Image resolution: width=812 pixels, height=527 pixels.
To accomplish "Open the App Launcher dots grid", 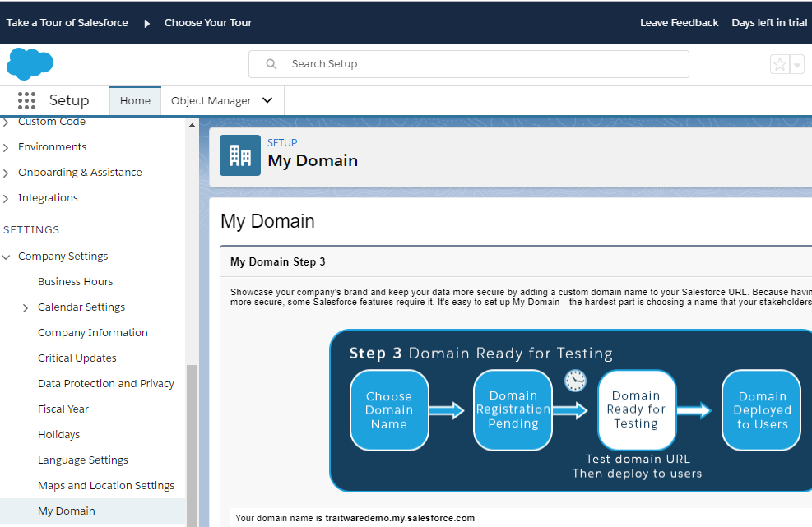I will [26, 100].
